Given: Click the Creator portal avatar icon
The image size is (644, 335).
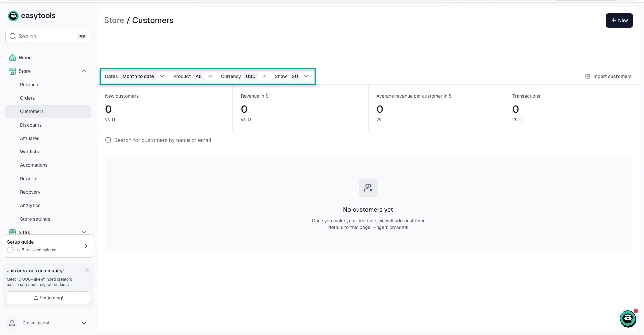Looking at the screenshot, I should click(x=12, y=323).
